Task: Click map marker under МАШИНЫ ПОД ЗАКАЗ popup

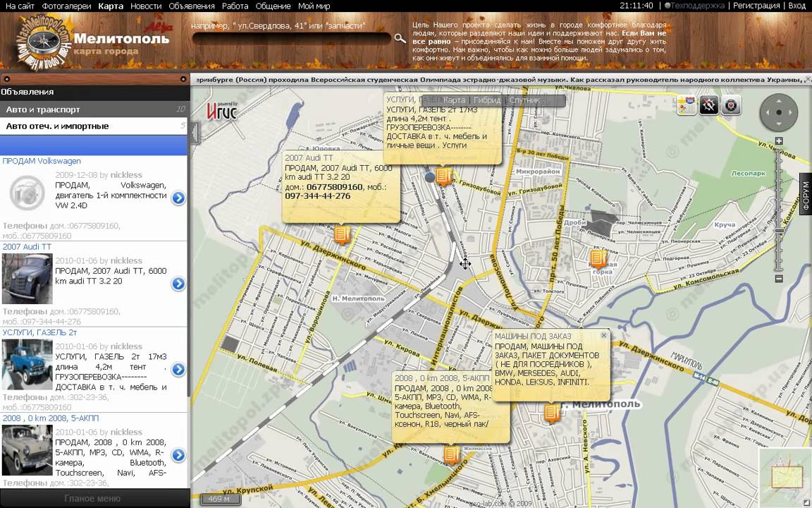Action: [x=552, y=413]
